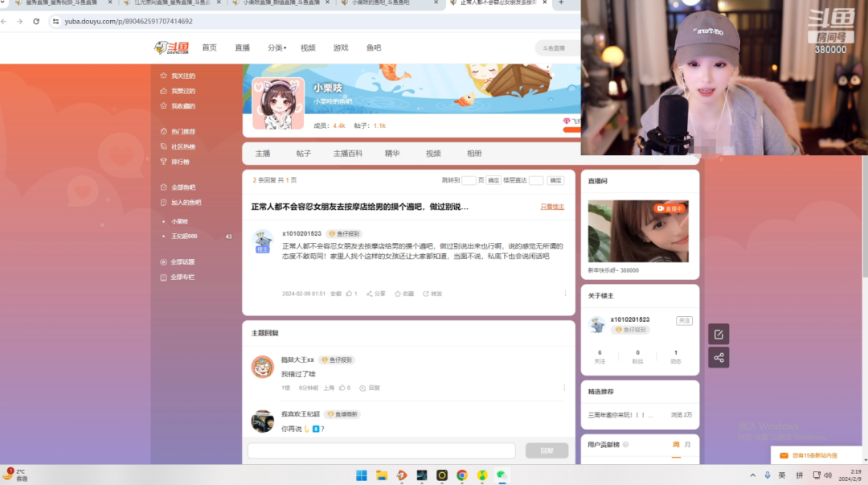Open 我收藏的 sidebar icon
The width and height of the screenshot is (868, 485).
[163, 105]
